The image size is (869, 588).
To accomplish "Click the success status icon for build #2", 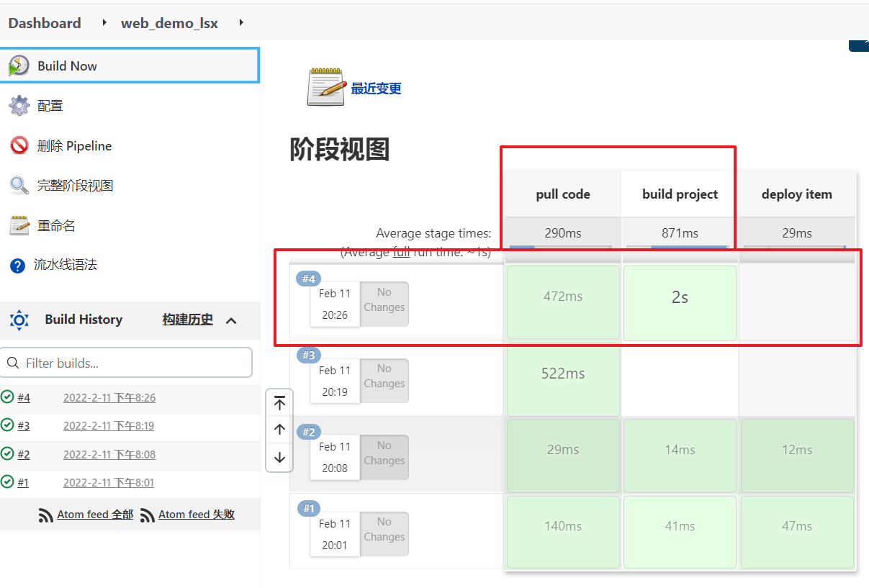I will click(7, 454).
